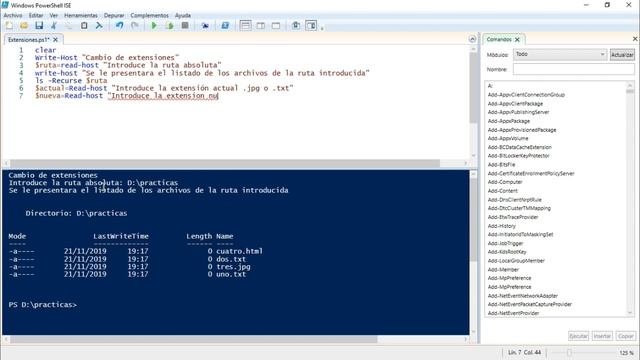Image resolution: width=640 pixels, height=360 pixels.
Task: Click script line 1 containing clear
Action: coord(45,50)
